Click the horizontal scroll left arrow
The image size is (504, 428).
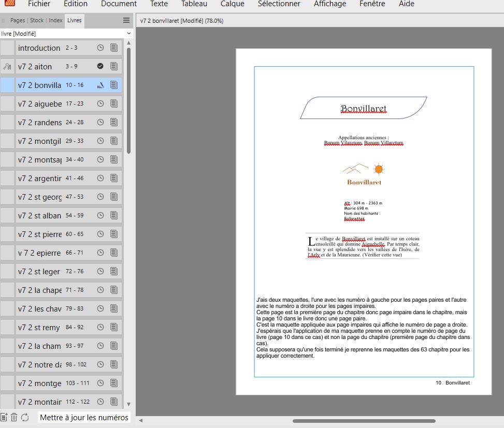(140, 420)
